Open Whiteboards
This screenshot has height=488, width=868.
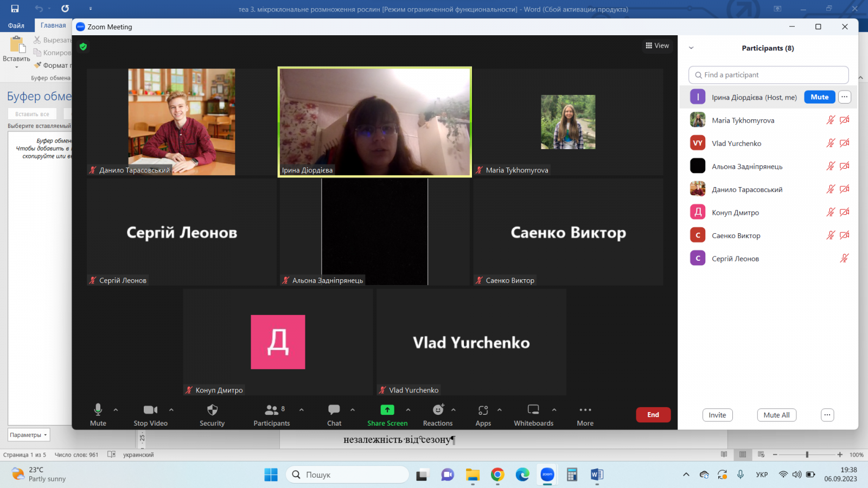(534, 415)
